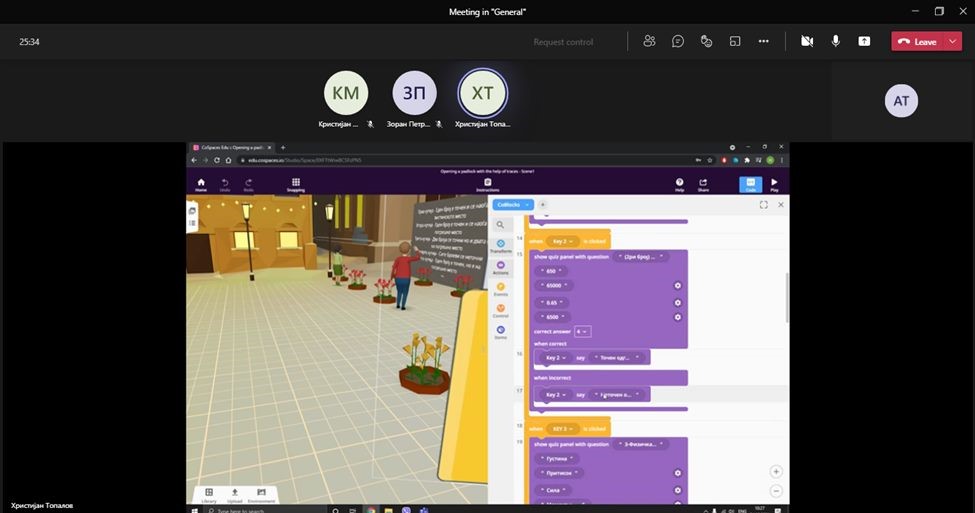Image resolution: width=975 pixels, height=513 pixels.
Task: Leave the meeting
Action: [918, 42]
